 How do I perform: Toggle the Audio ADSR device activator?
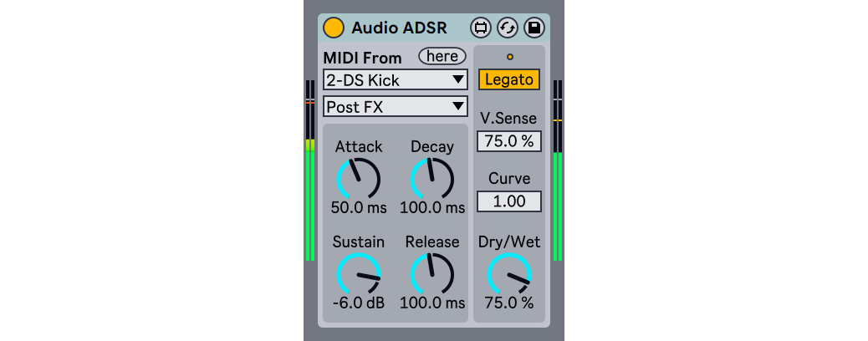(x=334, y=28)
